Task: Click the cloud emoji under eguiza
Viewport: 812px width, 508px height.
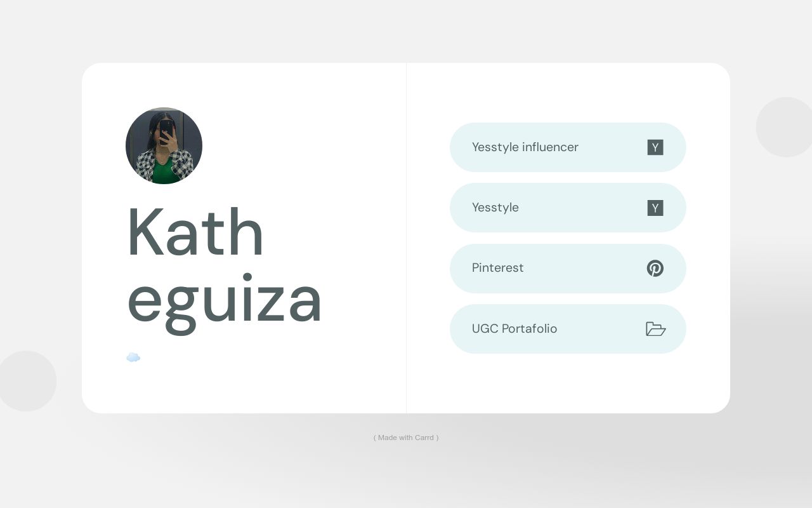Action: point(133,357)
